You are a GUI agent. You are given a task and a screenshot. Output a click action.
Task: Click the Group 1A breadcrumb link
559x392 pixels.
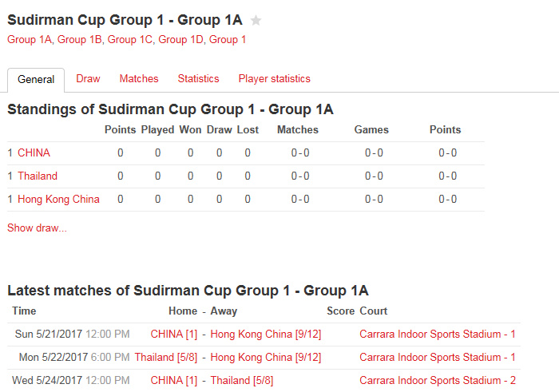30,39
